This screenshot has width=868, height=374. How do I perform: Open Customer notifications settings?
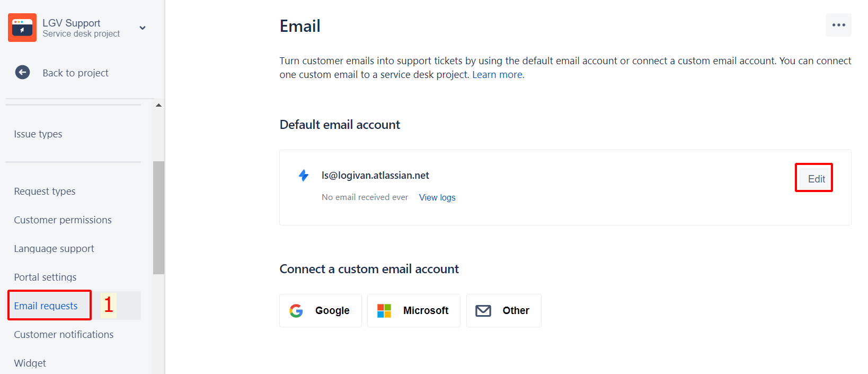64,335
